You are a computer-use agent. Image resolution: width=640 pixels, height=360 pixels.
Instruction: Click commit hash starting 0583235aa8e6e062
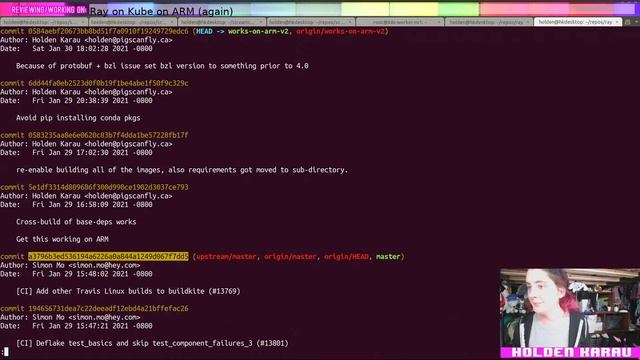tap(108, 135)
